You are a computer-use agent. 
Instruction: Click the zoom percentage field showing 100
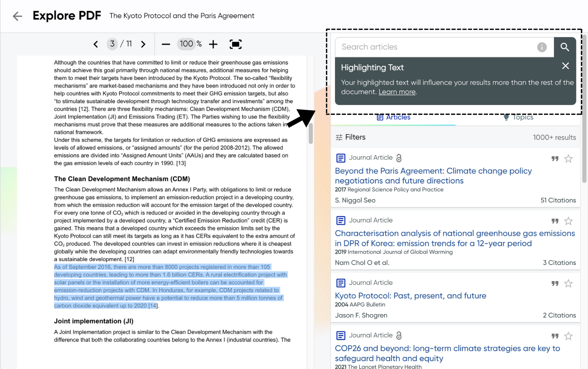pyautogui.click(x=186, y=44)
